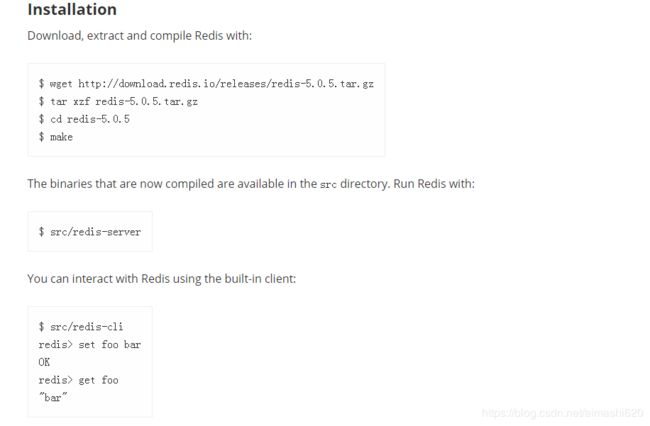Click the OK response line
This screenshot has width=650, height=426.
coord(44,362)
